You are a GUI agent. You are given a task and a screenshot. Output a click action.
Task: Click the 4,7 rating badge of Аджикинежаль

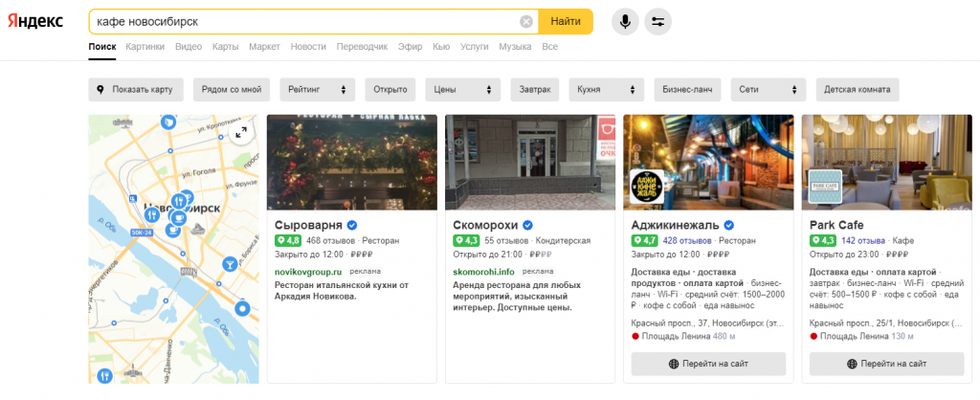click(x=644, y=240)
